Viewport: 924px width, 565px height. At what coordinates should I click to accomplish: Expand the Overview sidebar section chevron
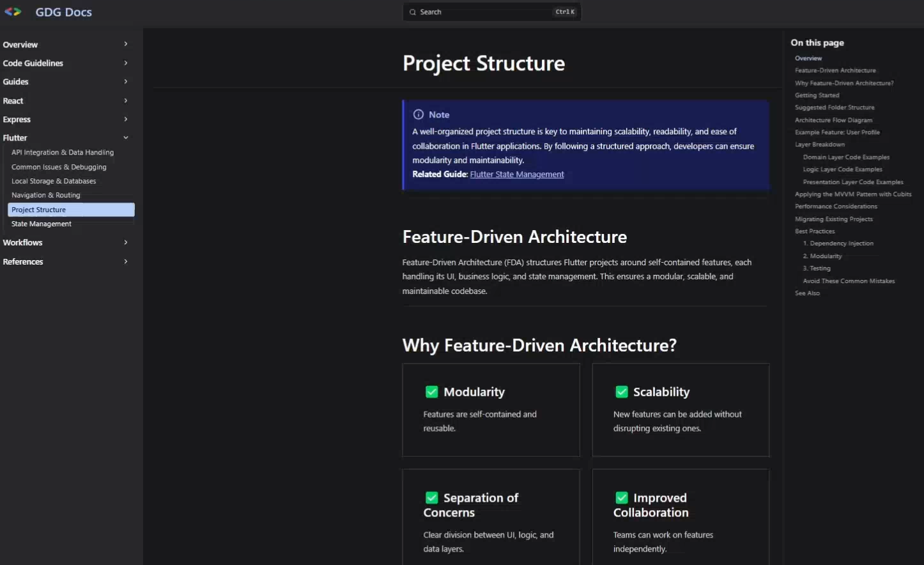click(x=126, y=44)
